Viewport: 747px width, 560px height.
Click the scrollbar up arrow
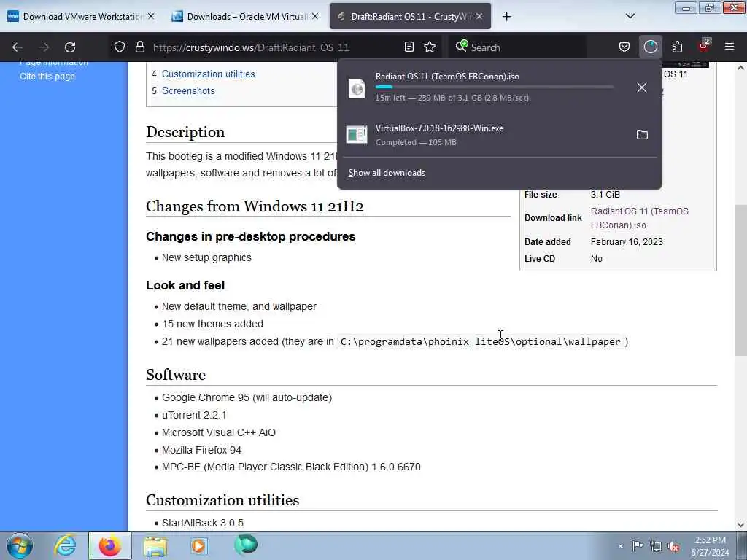click(x=740, y=68)
